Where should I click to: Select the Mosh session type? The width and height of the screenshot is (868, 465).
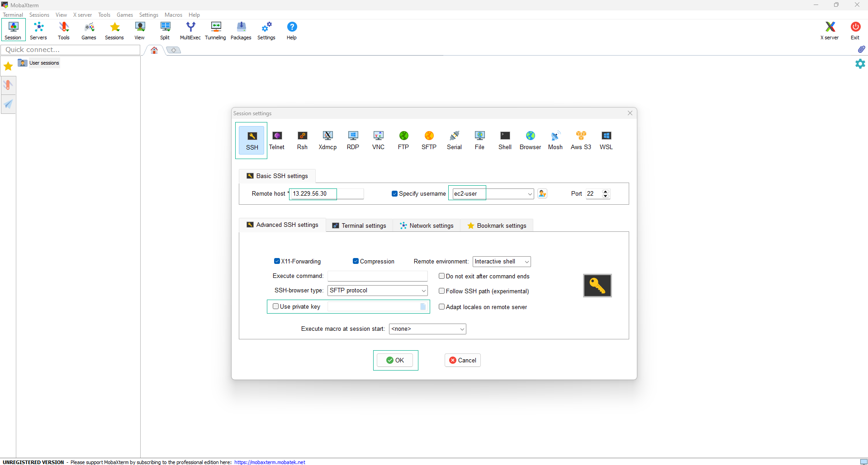coord(555,141)
